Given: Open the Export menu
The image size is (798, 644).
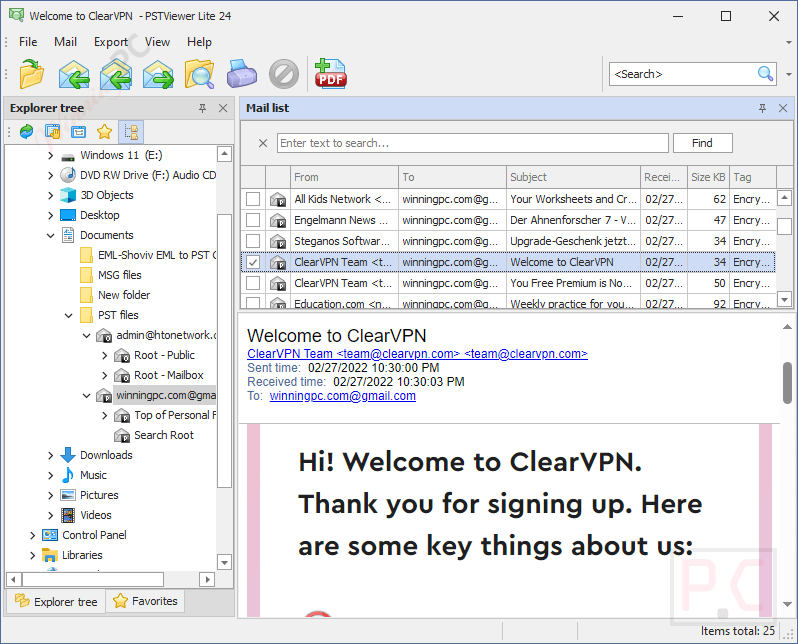Looking at the screenshot, I should pos(110,42).
